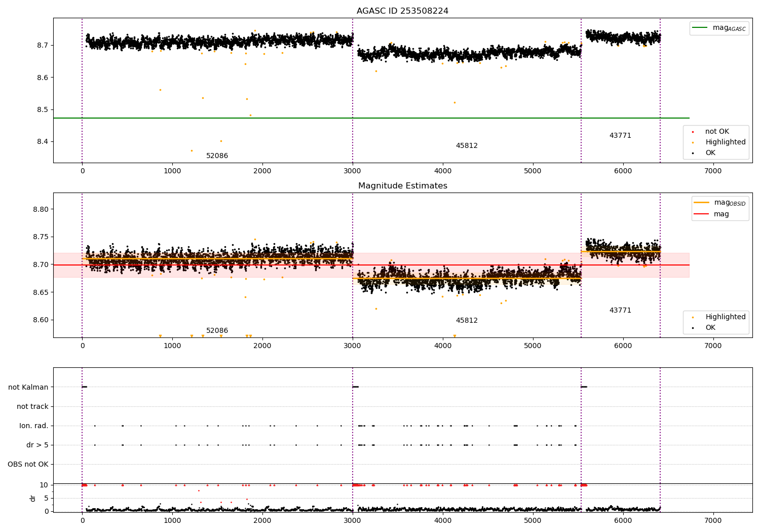Click the 8.5 tick on top plot y-axis
760x532 pixels.
point(43,109)
